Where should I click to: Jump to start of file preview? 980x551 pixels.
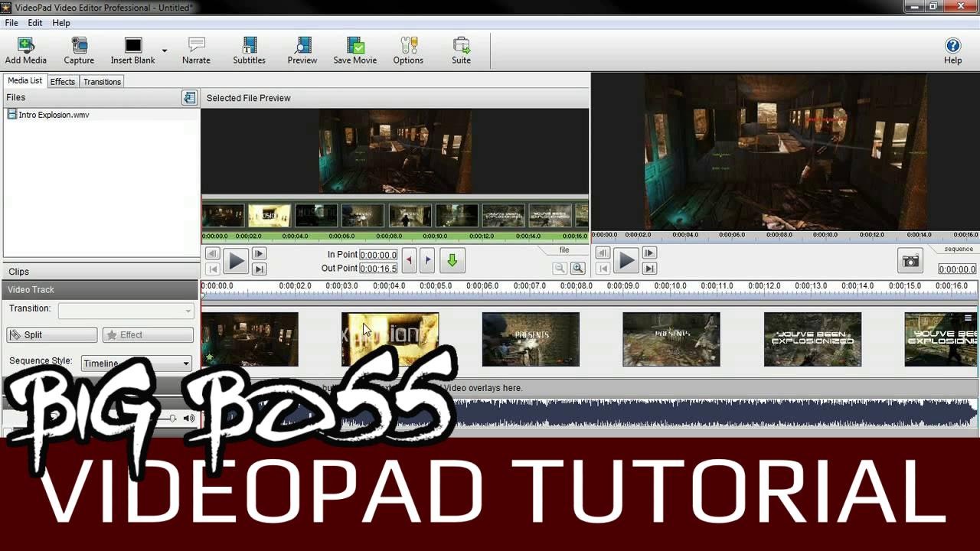(213, 269)
